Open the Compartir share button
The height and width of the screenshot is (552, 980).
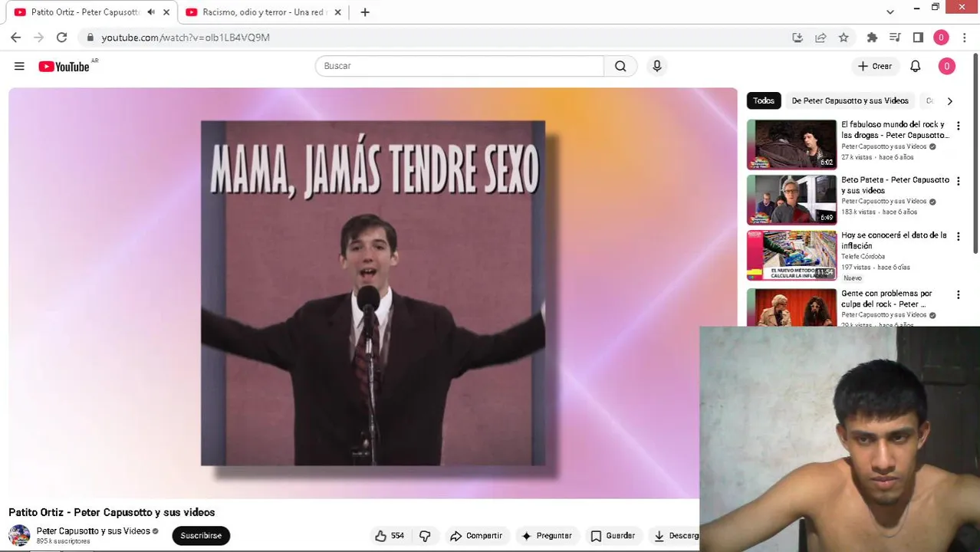pyautogui.click(x=476, y=536)
